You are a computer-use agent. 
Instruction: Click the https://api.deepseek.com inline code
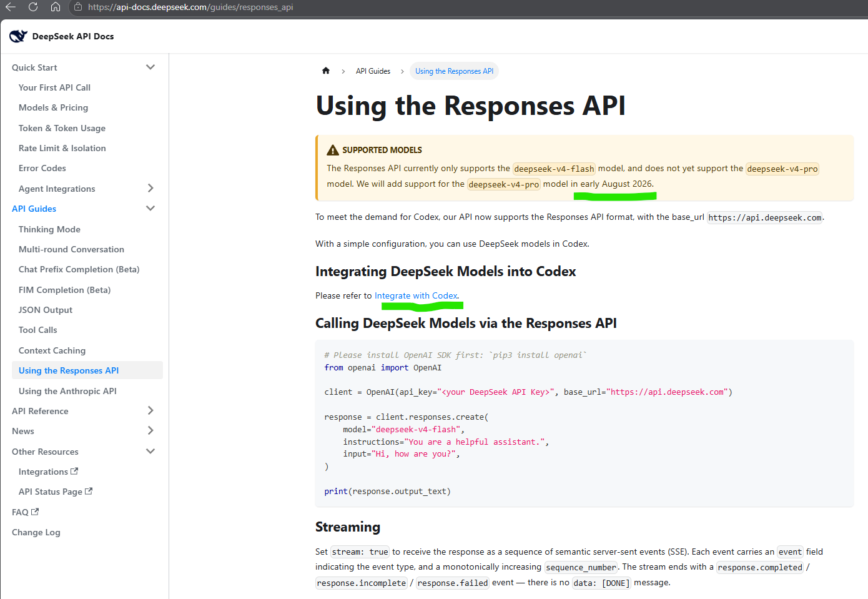tap(765, 217)
